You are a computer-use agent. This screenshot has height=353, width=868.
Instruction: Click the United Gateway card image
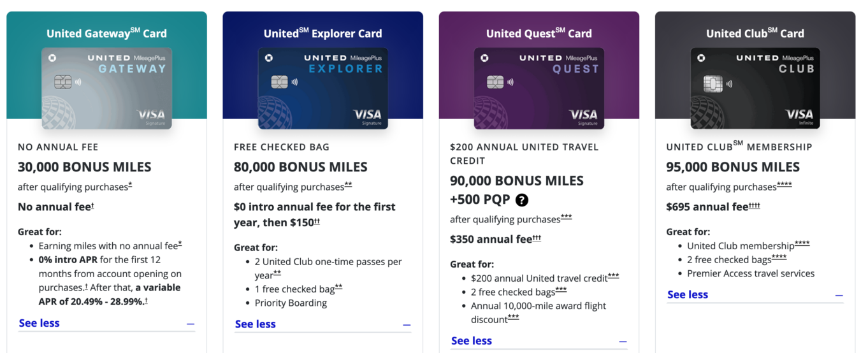[106, 89]
